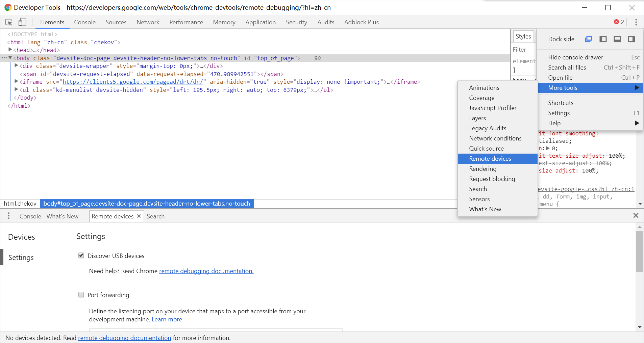Enable the Port forwarding checkbox

pyautogui.click(x=81, y=295)
